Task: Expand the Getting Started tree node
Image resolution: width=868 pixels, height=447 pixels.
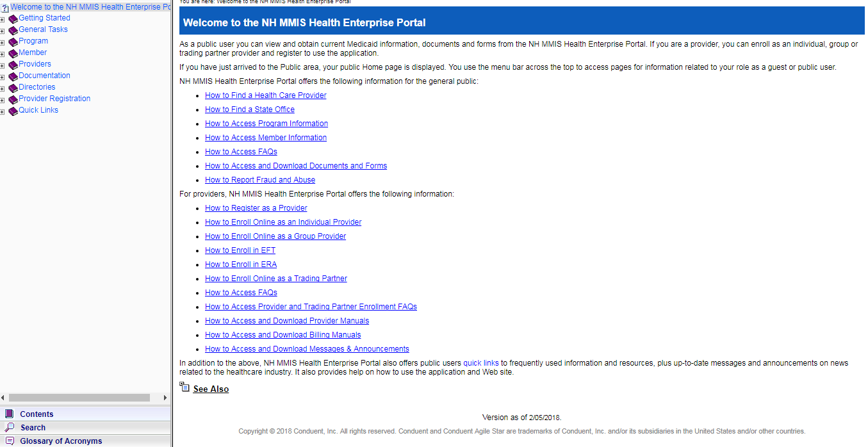Action: coord(3,20)
